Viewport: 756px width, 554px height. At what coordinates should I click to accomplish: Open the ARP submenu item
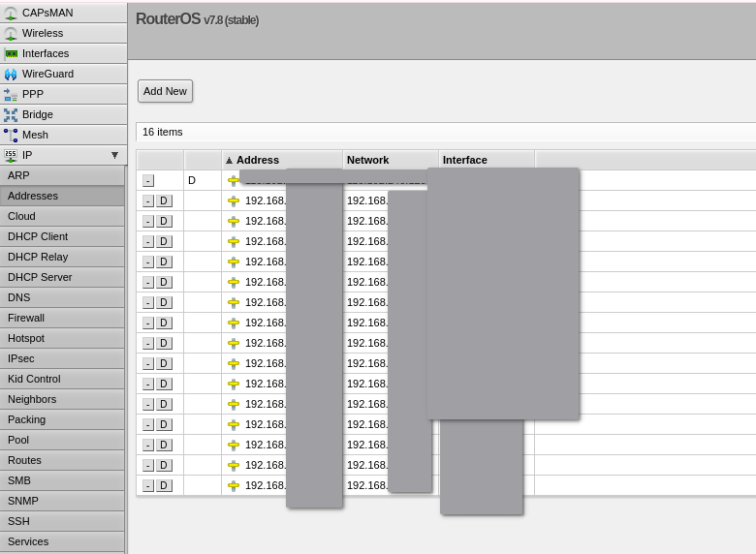(x=18, y=175)
